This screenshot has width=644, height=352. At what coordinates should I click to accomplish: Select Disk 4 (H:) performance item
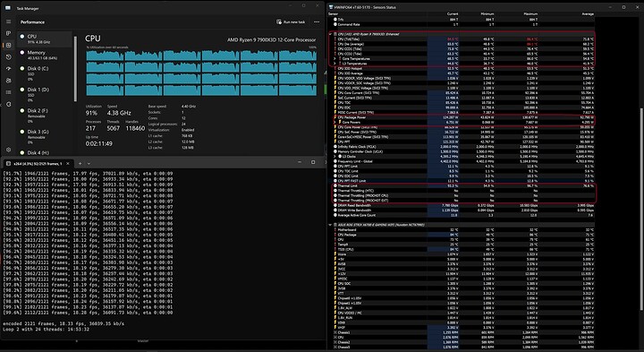coord(45,152)
